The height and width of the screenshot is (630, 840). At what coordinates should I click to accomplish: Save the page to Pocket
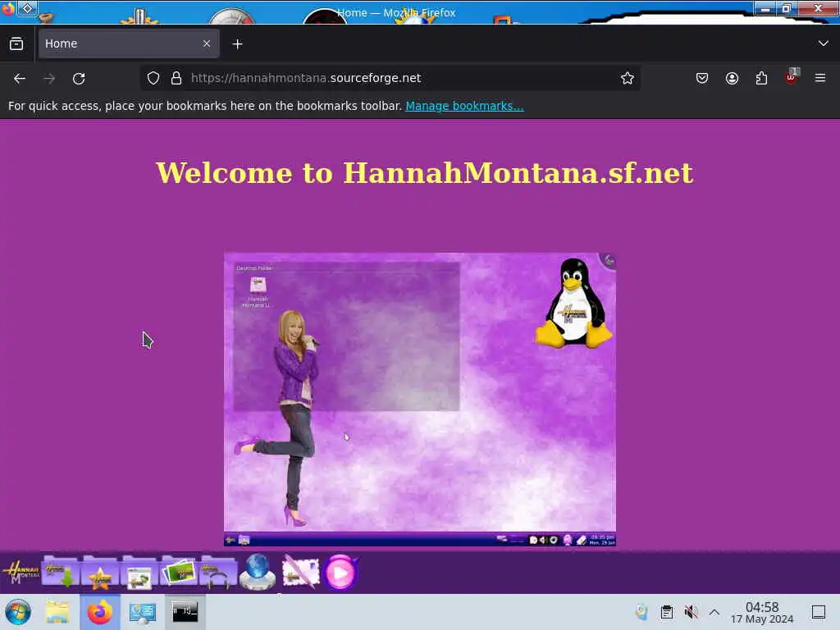pyautogui.click(x=702, y=78)
